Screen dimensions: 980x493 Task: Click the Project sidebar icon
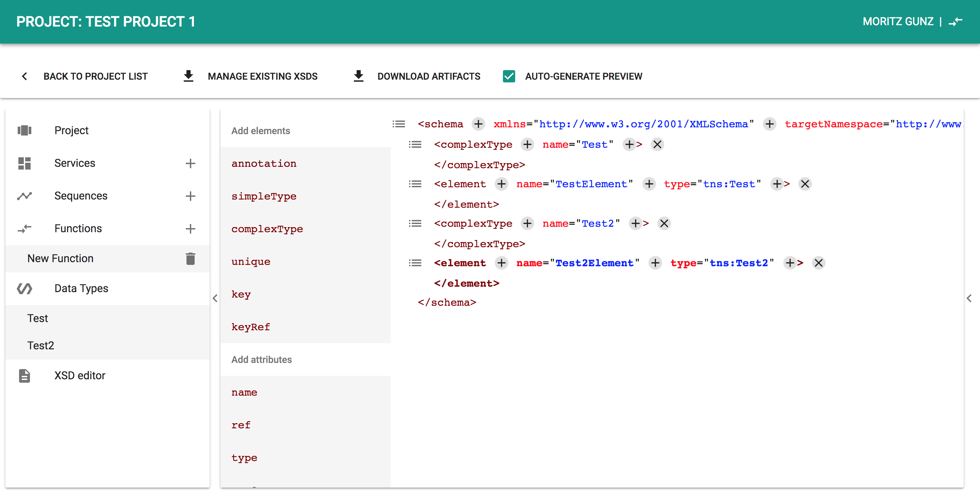[x=24, y=131]
